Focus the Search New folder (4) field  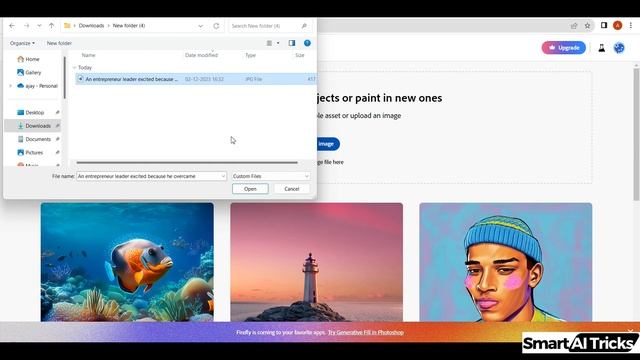coord(270,26)
